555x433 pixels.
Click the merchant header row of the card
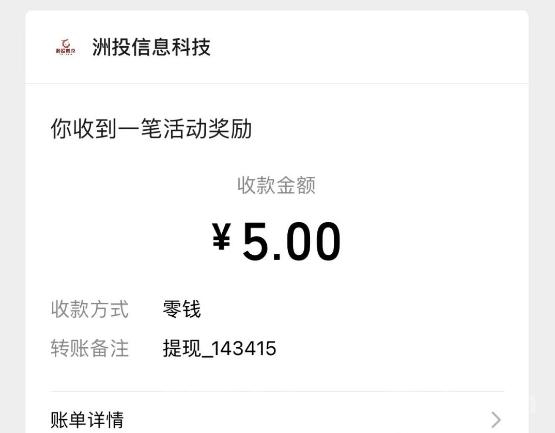[277, 47]
